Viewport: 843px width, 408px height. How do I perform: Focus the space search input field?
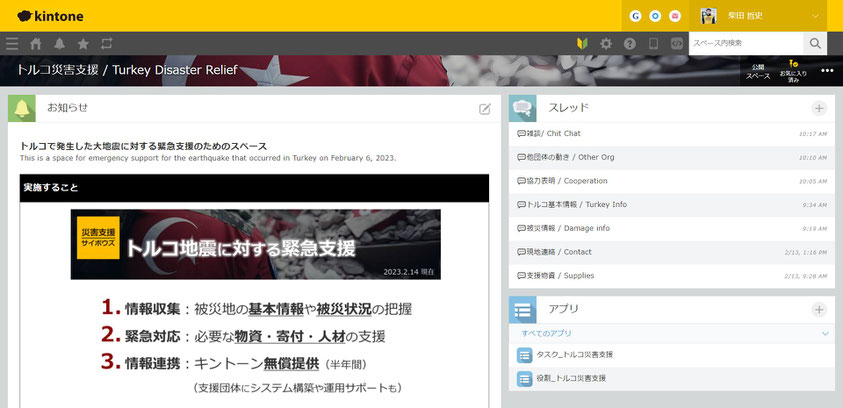point(746,44)
